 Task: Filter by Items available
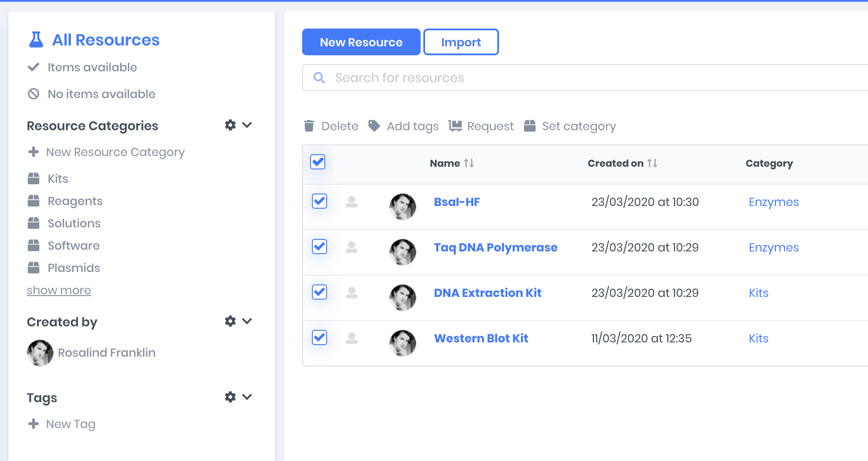[92, 67]
